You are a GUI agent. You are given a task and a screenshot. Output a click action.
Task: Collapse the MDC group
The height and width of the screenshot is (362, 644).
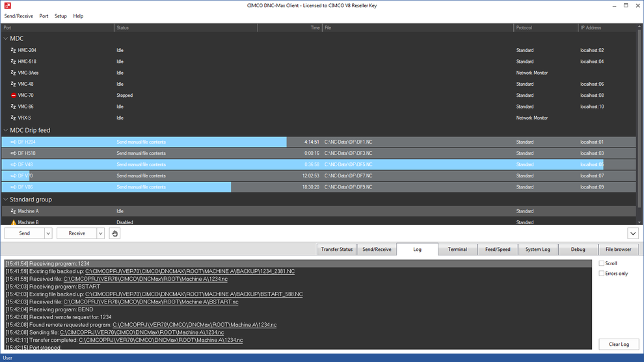[x=6, y=38]
